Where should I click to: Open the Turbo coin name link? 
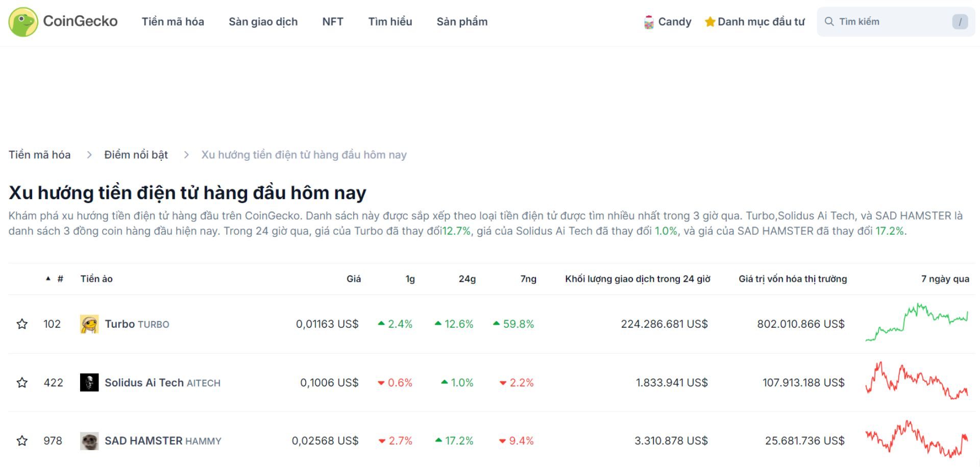[120, 324]
